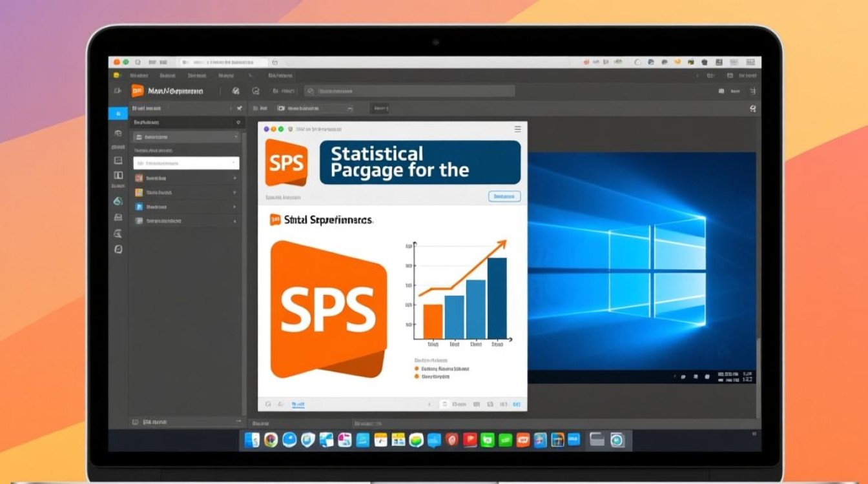
Task: Toggle the orange bullet beside the first legend entry
Action: [x=417, y=368]
